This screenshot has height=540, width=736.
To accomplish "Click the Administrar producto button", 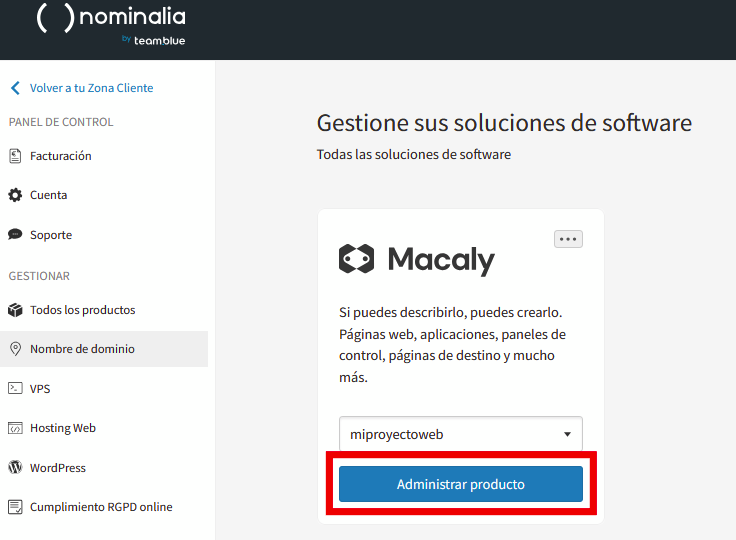I will tap(460, 484).
